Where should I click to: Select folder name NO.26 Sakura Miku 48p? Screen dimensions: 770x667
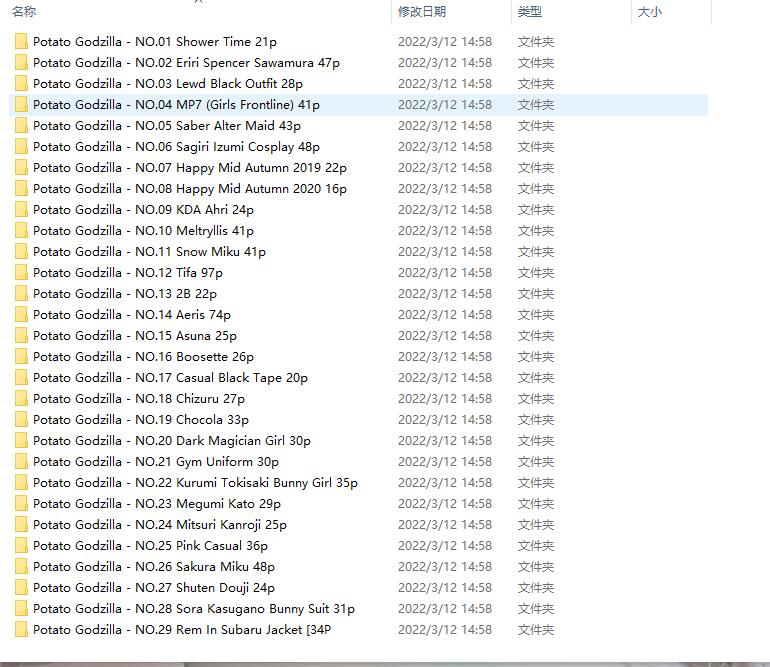click(154, 567)
